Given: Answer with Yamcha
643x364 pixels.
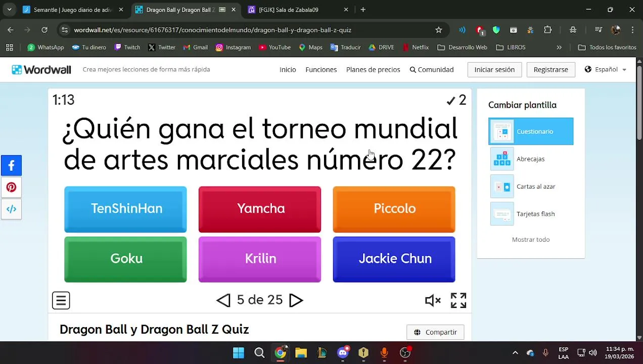Looking at the screenshot, I should 260,209.
